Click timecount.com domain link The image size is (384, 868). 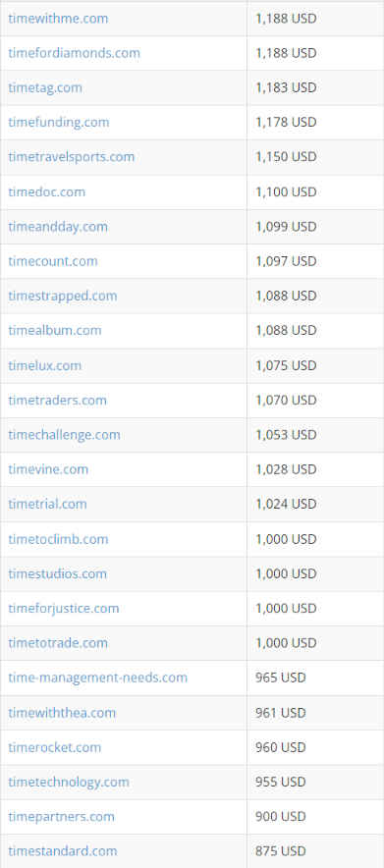pyautogui.click(x=53, y=261)
